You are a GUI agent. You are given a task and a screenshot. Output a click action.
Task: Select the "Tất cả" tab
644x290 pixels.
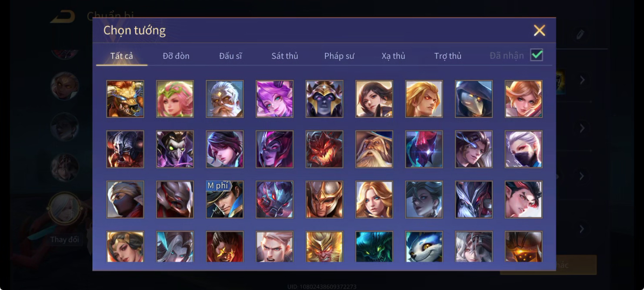(x=122, y=56)
